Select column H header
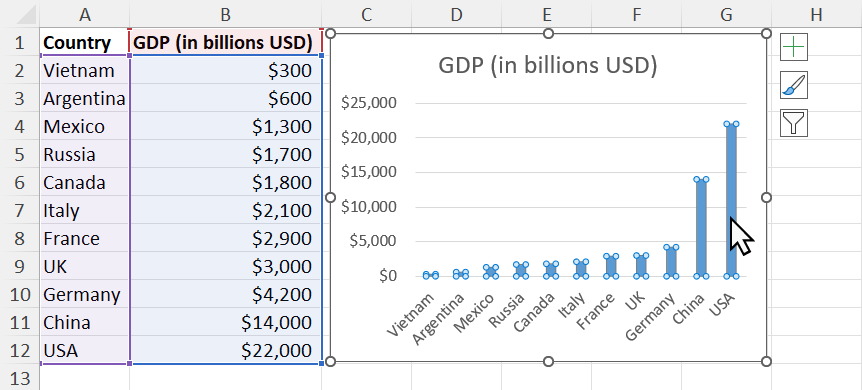 816,14
